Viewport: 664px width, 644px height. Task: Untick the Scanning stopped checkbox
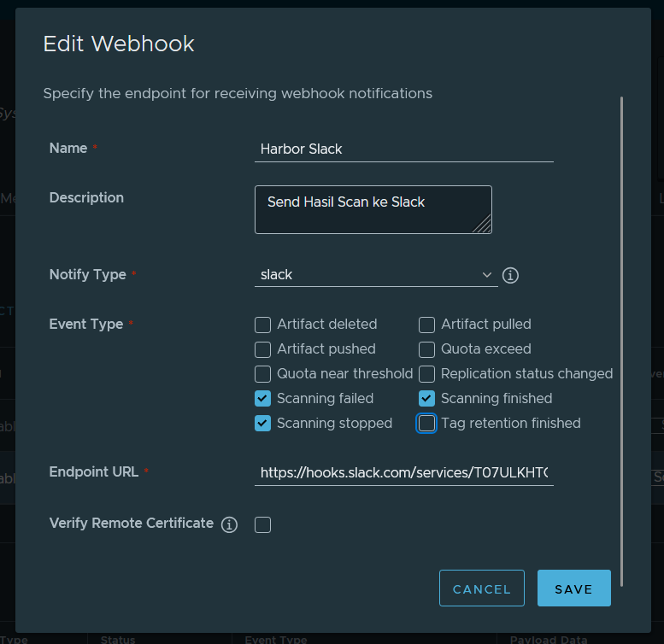coord(263,424)
